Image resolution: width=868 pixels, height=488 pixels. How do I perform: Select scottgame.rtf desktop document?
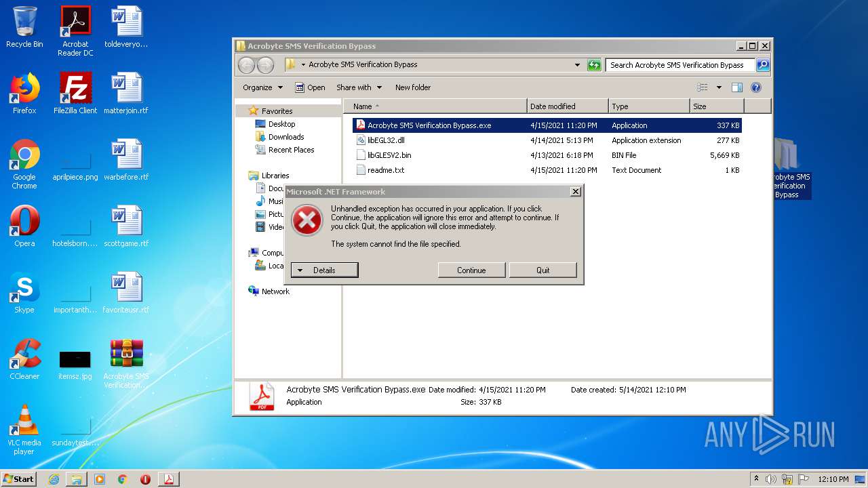pos(126,226)
